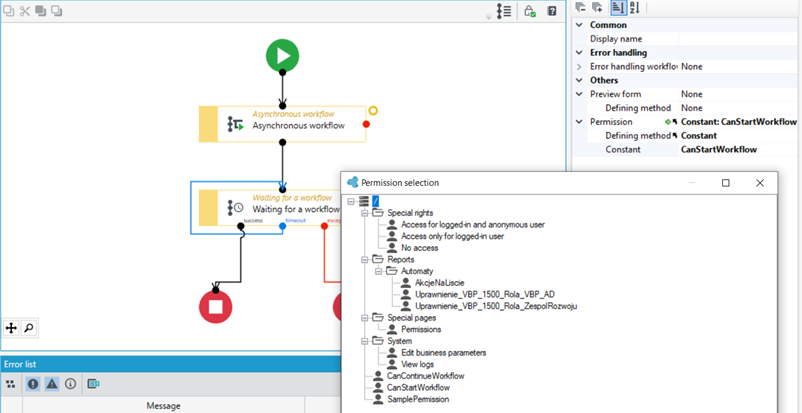Click the lock with green check icon
Screen dimensions: 802x413
tap(530, 11)
